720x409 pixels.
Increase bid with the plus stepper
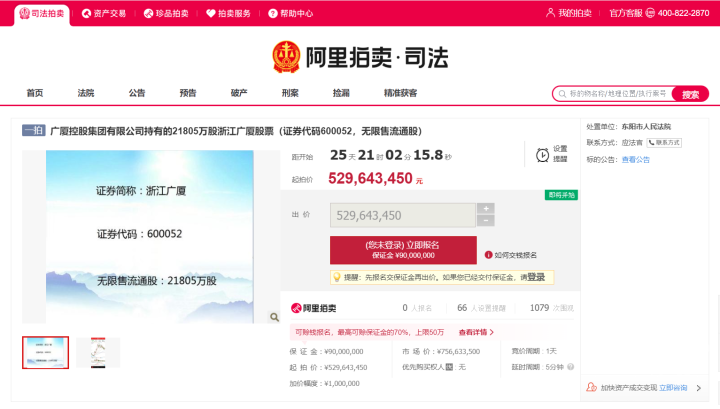[486, 208]
